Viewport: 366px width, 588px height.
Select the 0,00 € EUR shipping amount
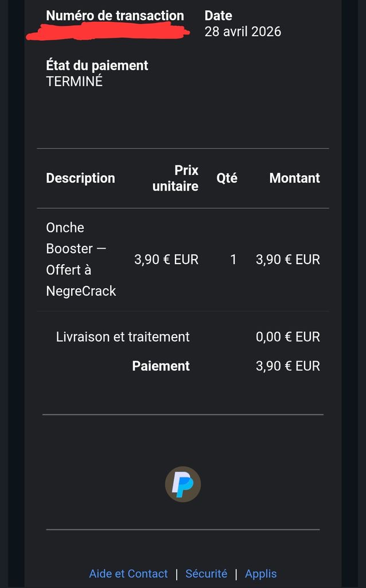288,337
